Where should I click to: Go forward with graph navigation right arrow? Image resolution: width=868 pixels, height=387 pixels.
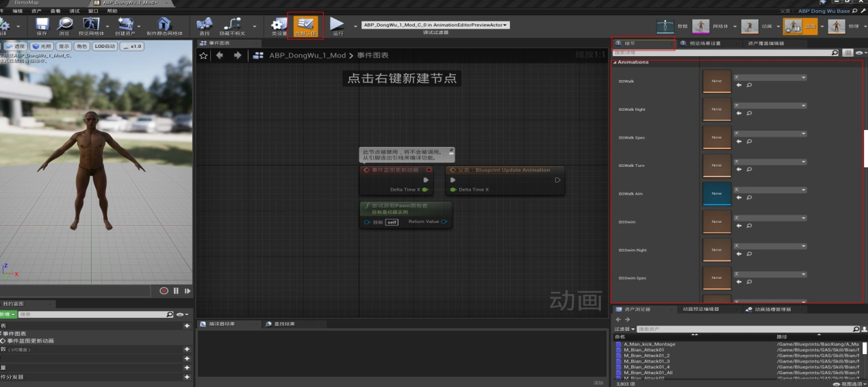point(238,55)
